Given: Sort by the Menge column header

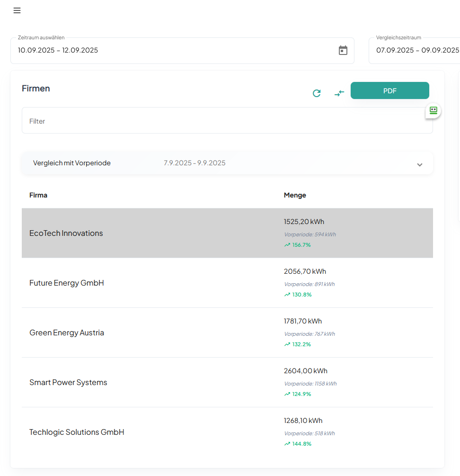Looking at the screenshot, I should (295, 195).
